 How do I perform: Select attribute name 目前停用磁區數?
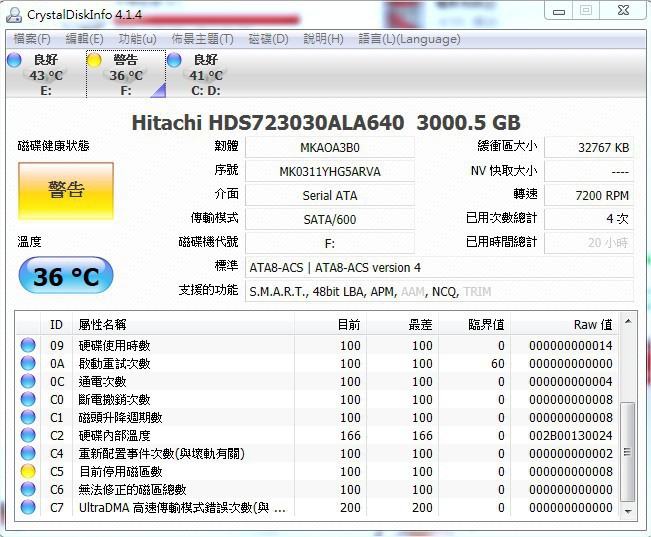121,472
